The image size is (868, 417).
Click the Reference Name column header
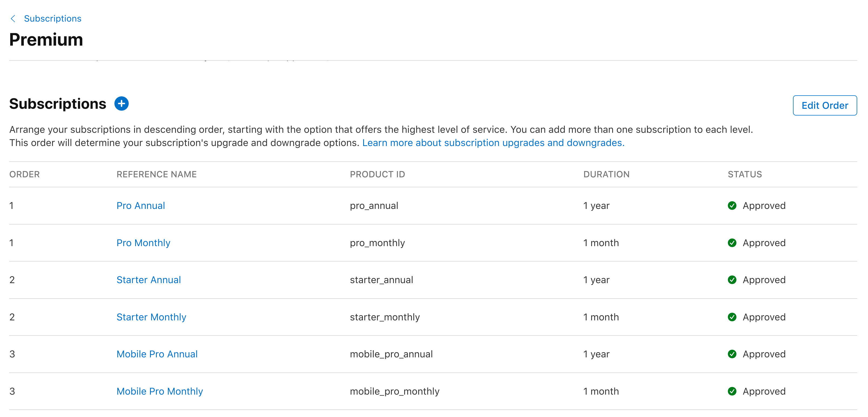click(x=156, y=174)
